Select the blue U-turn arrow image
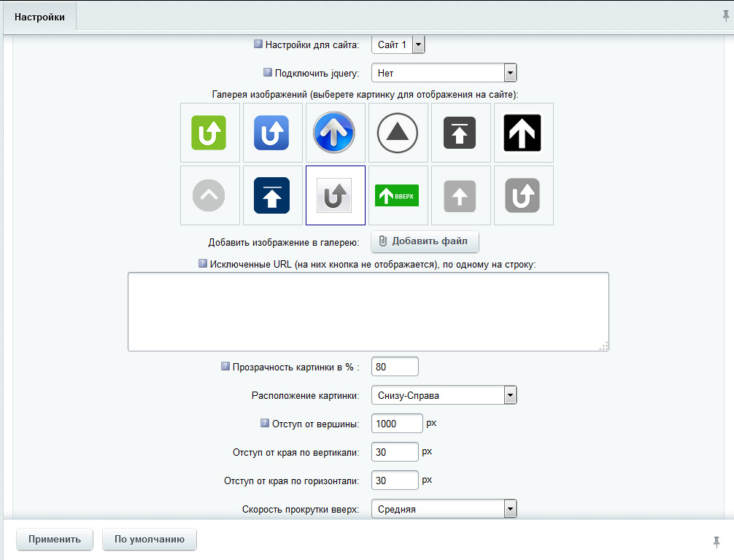734x560 pixels. (x=272, y=133)
